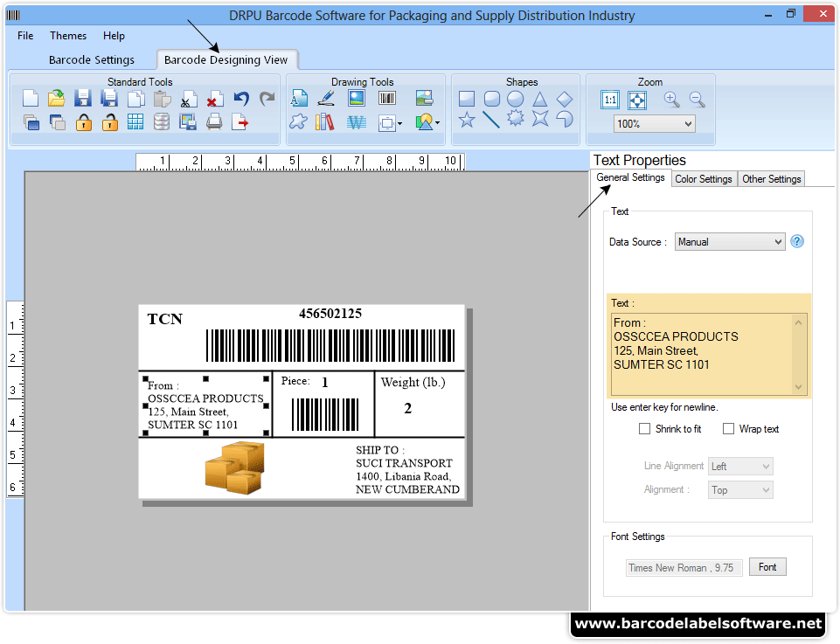The width and height of the screenshot is (840, 644).
Task: Switch to Other Settings tab
Action: tap(772, 179)
